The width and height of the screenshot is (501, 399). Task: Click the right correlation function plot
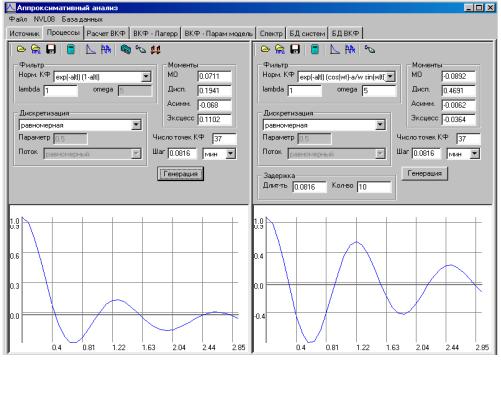[x=373, y=279]
